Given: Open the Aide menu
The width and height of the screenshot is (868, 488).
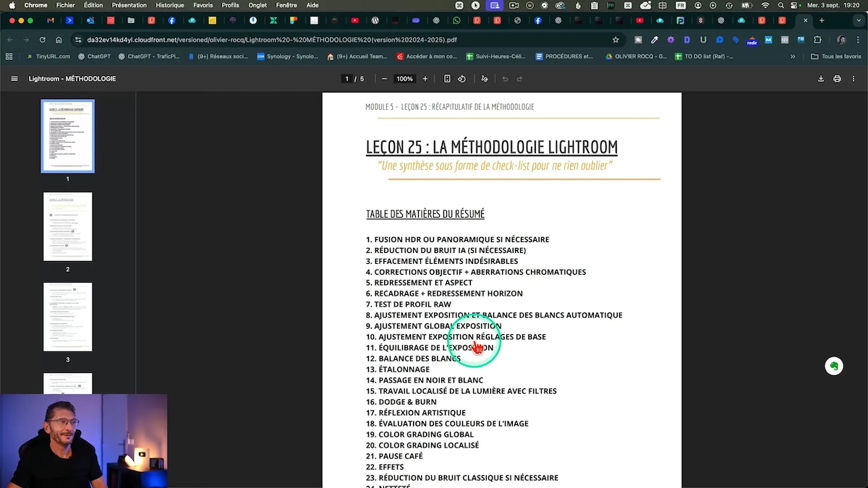Looking at the screenshot, I should point(312,5).
